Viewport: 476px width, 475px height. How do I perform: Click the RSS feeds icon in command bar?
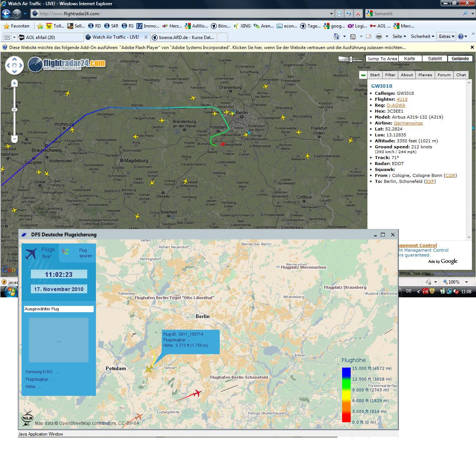pos(353,36)
